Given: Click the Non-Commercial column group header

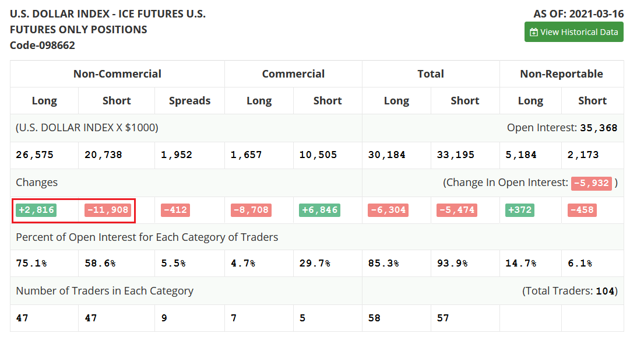Looking at the screenshot, I should pyautogui.click(x=118, y=74).
